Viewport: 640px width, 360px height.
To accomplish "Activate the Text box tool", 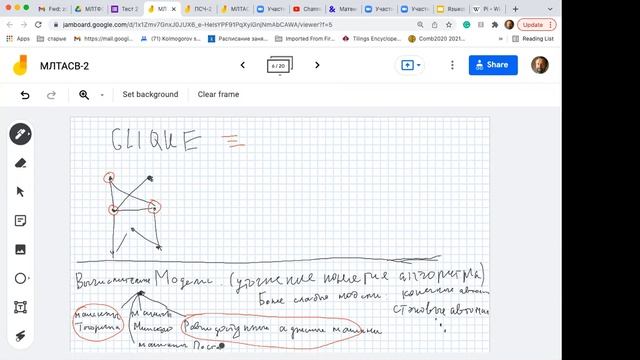I will [20, 307].
